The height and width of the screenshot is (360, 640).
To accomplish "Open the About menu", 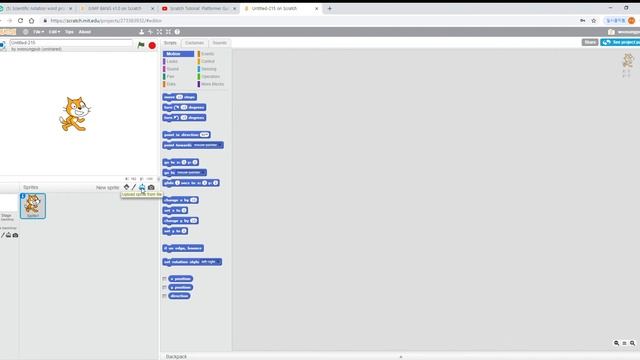I will 84,32.
